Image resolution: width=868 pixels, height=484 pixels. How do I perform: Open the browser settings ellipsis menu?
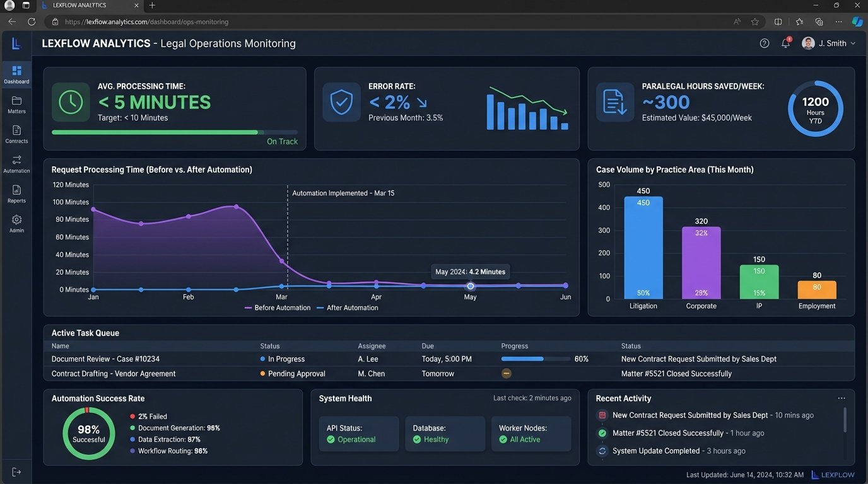coord(838,21)
